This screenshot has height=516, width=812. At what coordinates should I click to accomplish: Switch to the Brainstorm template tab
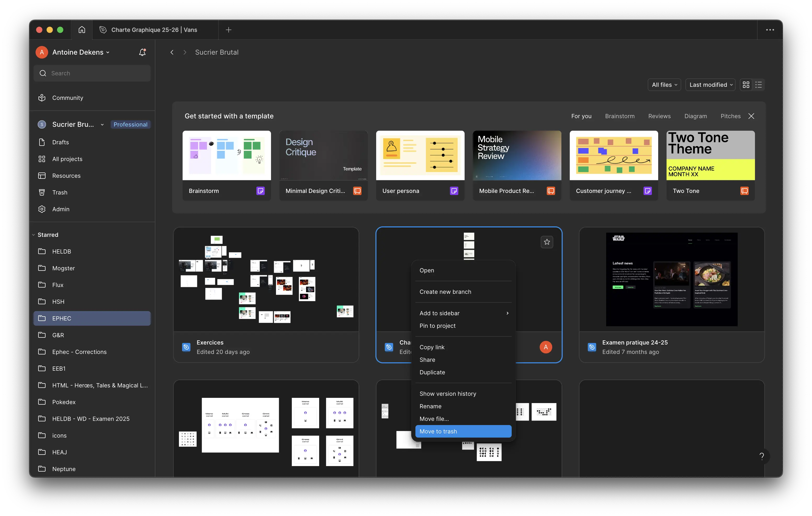[619, 116]
